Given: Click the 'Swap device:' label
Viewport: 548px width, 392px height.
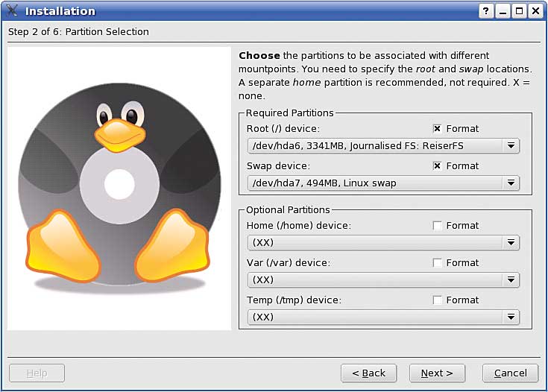Looking at the screenshot, I should pyautogui.click(x=278, y=166).
